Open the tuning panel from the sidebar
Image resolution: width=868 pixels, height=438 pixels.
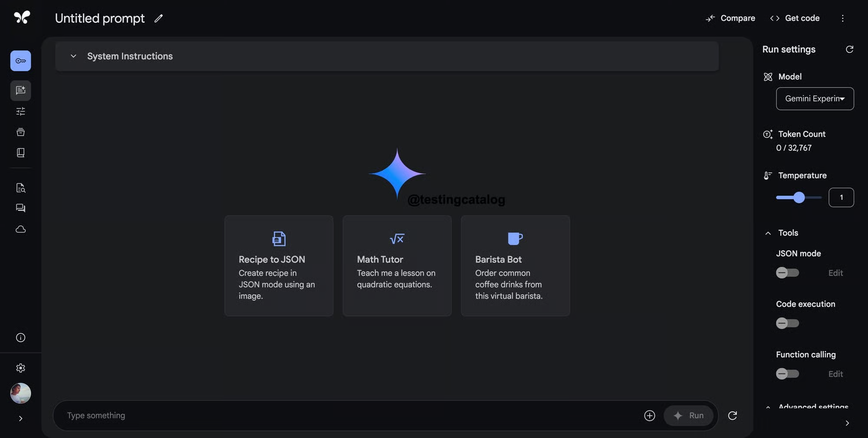point(20,111)
